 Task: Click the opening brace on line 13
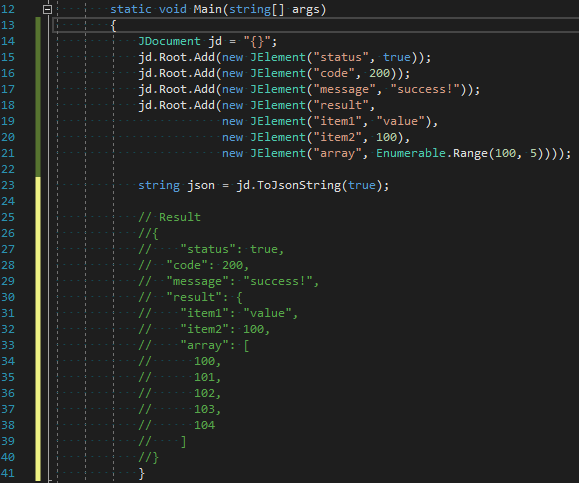tap(113, 25)
